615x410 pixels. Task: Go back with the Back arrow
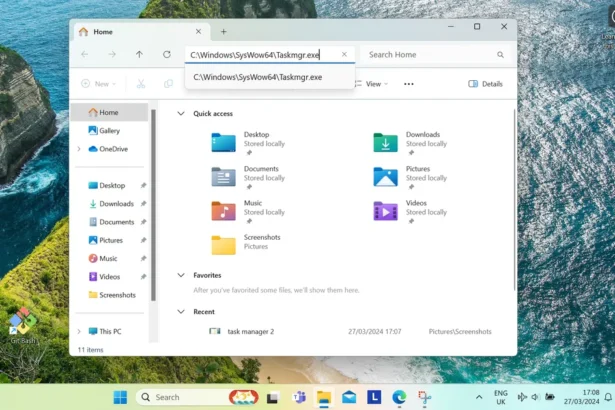85,55
